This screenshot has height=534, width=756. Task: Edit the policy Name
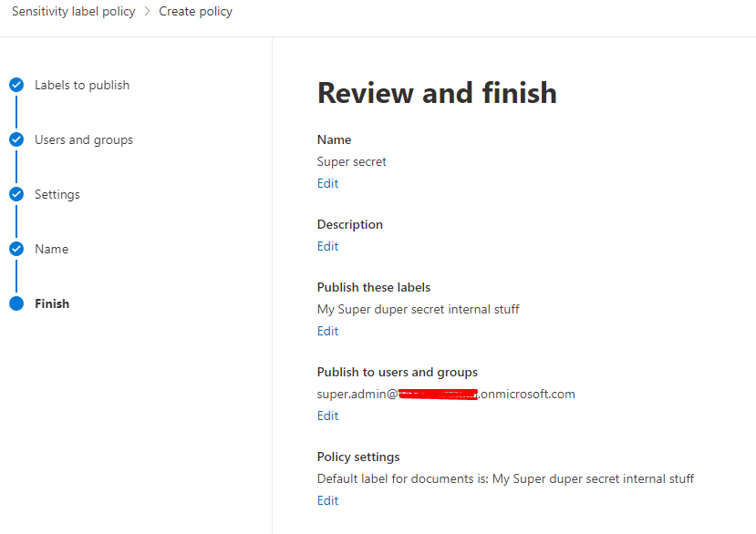(x=327, y=183)
